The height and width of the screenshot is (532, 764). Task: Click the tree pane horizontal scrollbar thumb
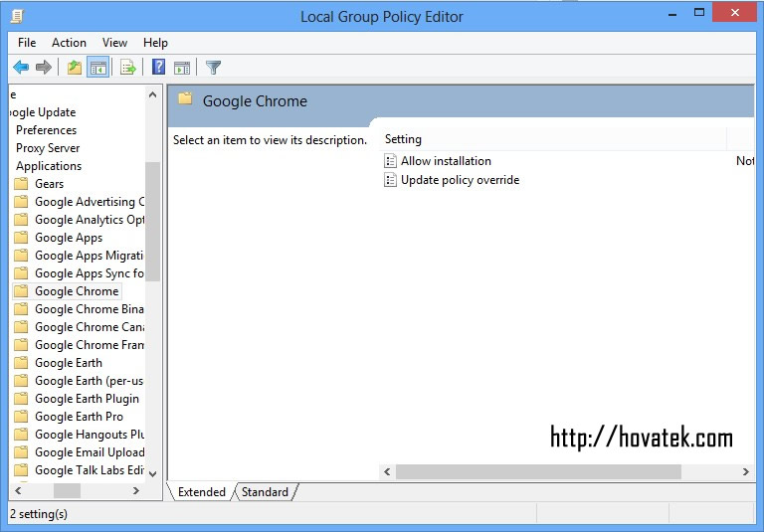67,491
